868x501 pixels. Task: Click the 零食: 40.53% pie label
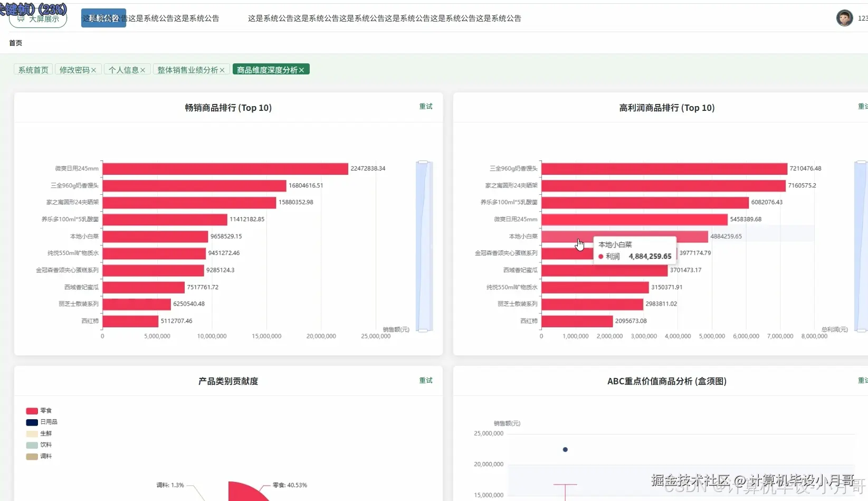pyautogui.click(x=290, y=485)
